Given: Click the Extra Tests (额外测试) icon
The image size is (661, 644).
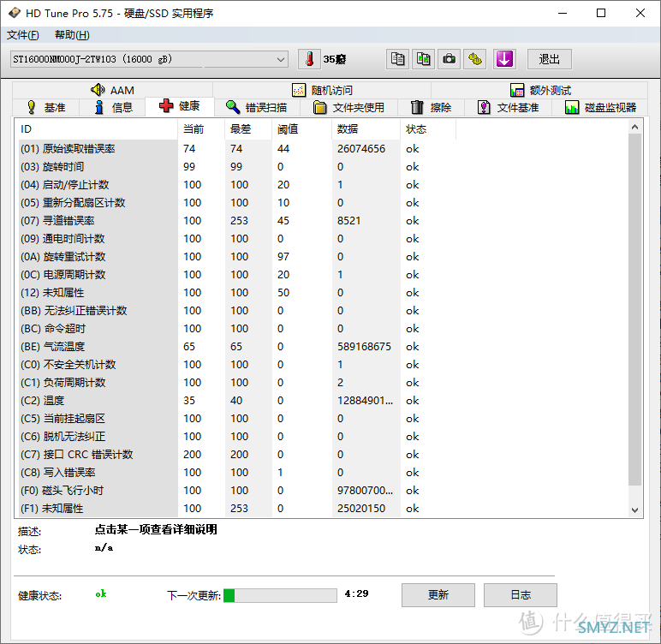Looking at the screenshot, I should [517, 90].
